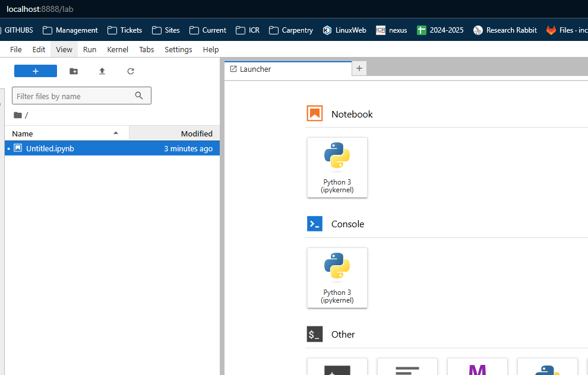Open the Help menu
Image resolution: width=588 pixels, height=375 pixels.
(211, 49)
